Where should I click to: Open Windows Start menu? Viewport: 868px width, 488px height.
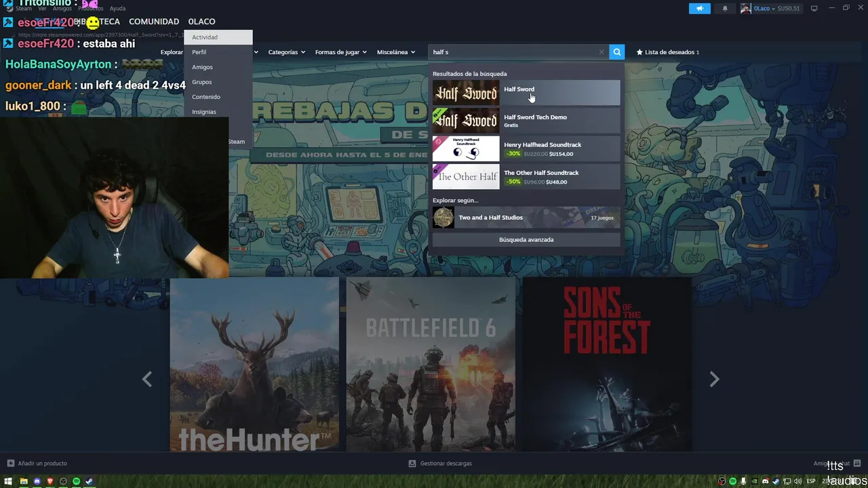click(8, 481)
